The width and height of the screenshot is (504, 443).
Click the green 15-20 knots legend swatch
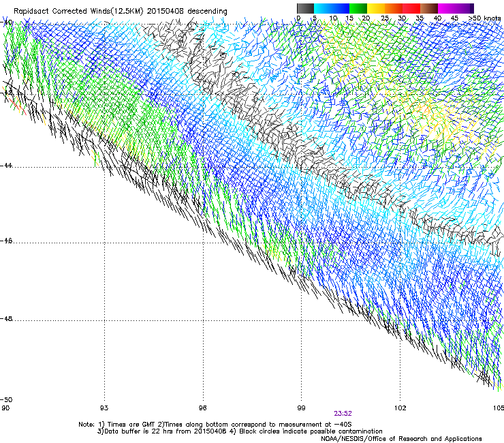tap(358, 8)
